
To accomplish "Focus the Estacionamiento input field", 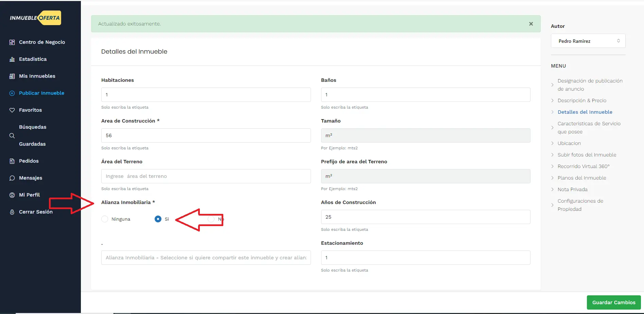I will pos(425,258).
